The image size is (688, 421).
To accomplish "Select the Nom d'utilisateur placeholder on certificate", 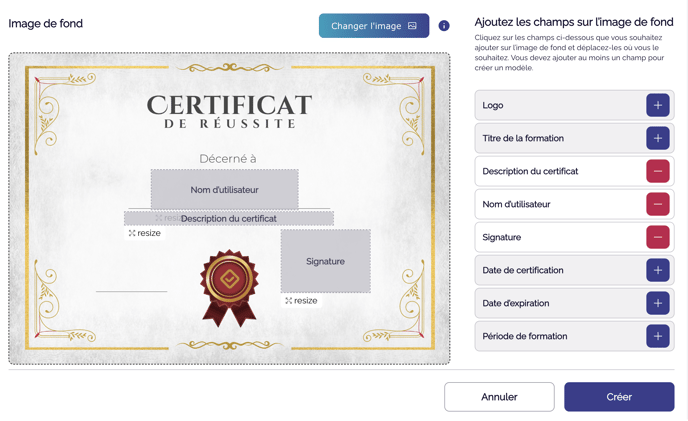I will tap(224, 189).
